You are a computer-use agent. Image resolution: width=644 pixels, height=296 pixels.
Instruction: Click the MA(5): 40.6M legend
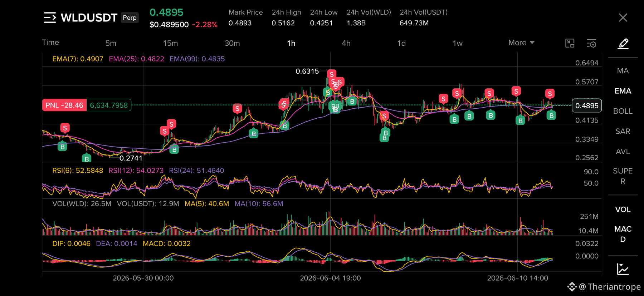tap(207, 204)
